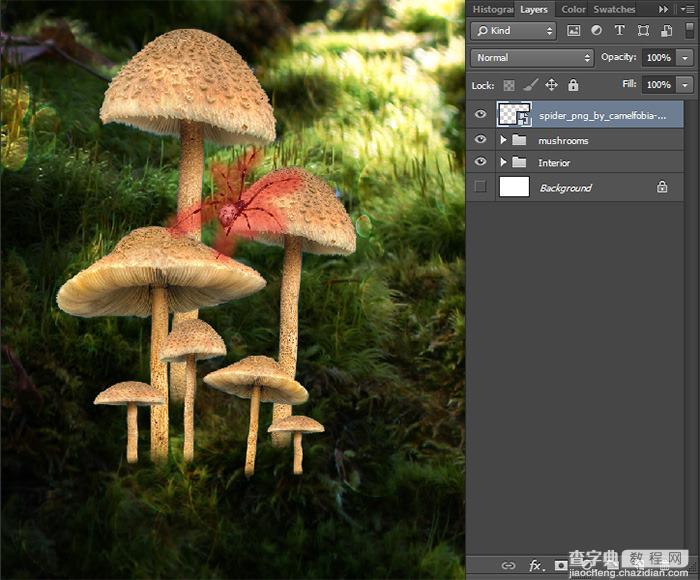Click the link layers icon
This screenshot has height=580, width=700.
pyautogui.click(x=508, y=566)
